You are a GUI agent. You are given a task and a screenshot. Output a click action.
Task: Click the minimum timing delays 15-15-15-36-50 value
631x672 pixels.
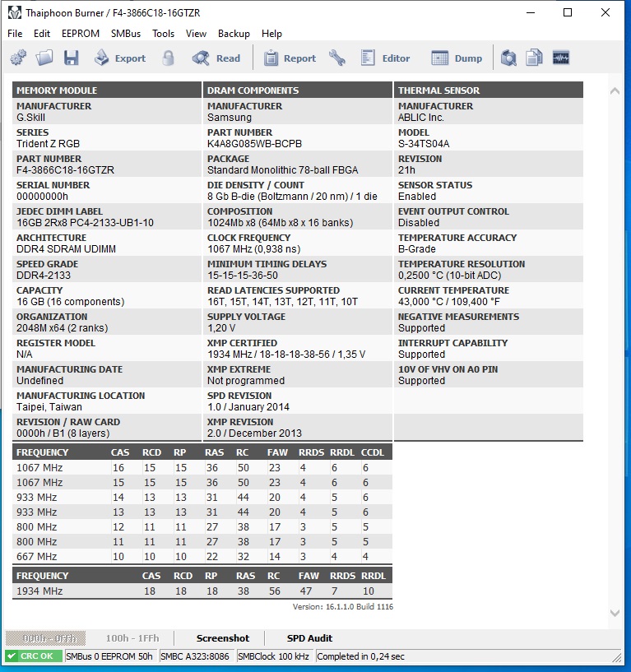click(x=243, y=276)
